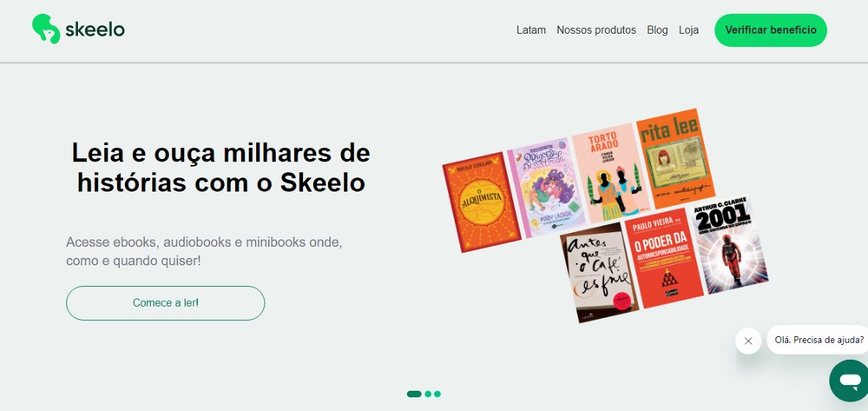Click the Comece a ler! button
This screenshot has width=868, height=411.
coord(166,303)
